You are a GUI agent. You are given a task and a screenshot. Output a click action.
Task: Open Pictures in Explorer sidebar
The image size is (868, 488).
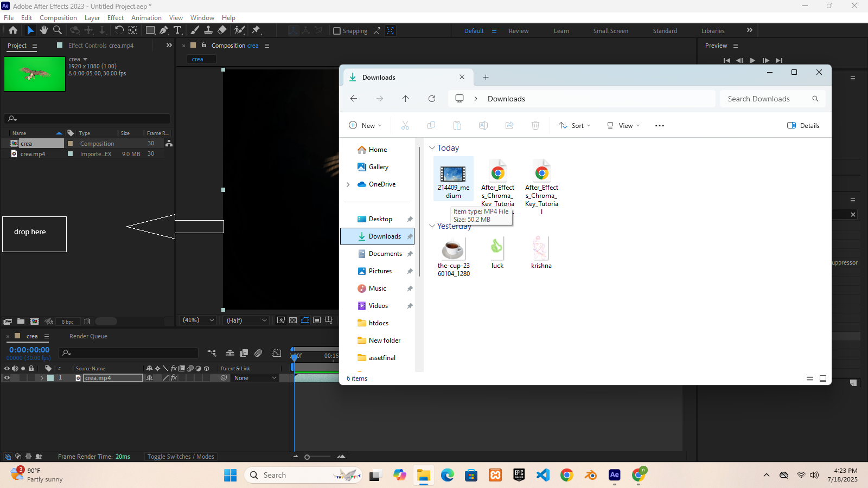(x=380, y=271)
